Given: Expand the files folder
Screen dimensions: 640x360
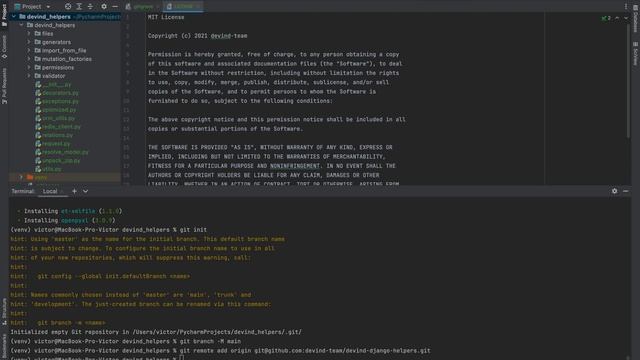Looking at the screenshot, I should [29, 33].
